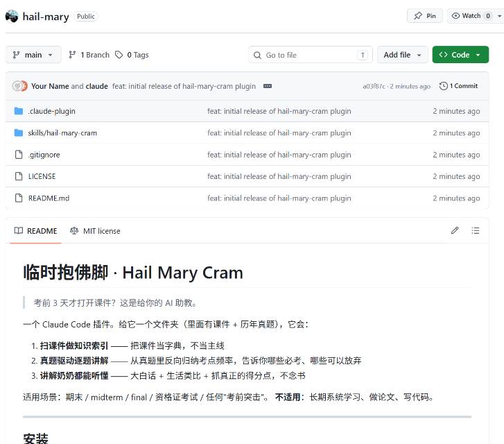504x444 pixels.
Task: Open the LICENSE file
Action: click(42, 177)
